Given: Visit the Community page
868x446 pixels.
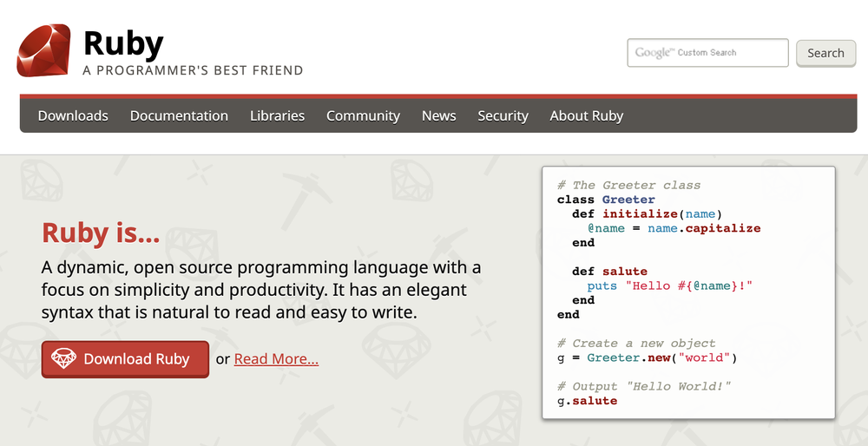Looking at the screenshot, I should coord(363,115).
